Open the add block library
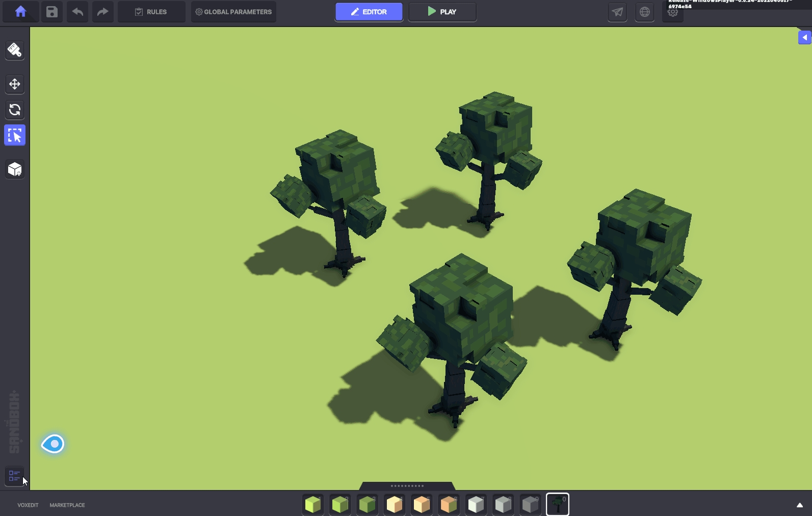Image resolution: width=812 pixels, height=516 pixels. pos(15,169)
